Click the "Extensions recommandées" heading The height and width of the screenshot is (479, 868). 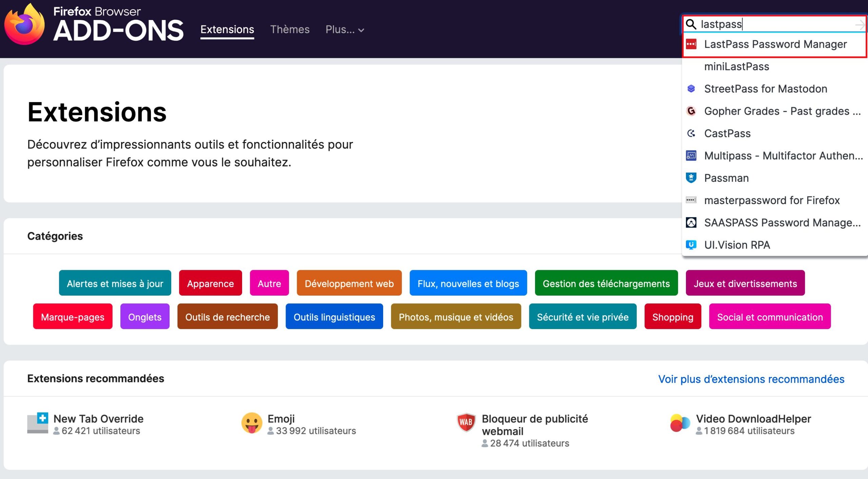coord(96,379)
